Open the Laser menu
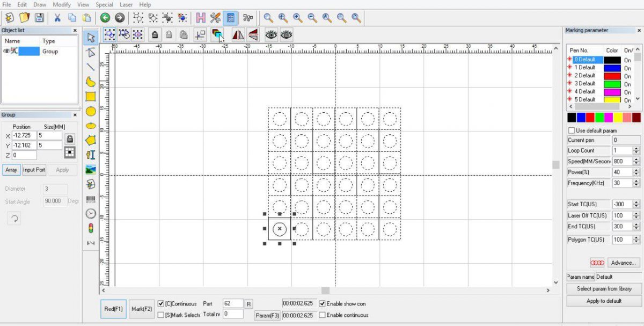 click(x=126, y=4)
